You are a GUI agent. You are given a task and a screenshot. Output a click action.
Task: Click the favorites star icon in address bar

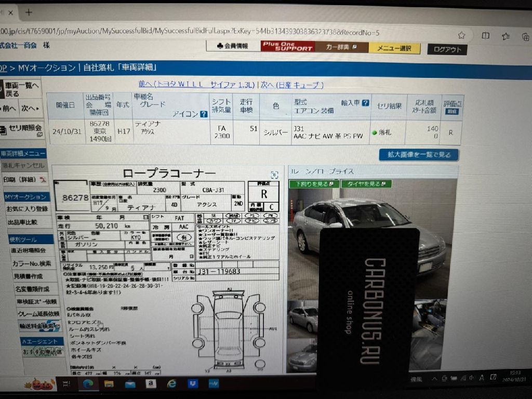pos(461,35)
